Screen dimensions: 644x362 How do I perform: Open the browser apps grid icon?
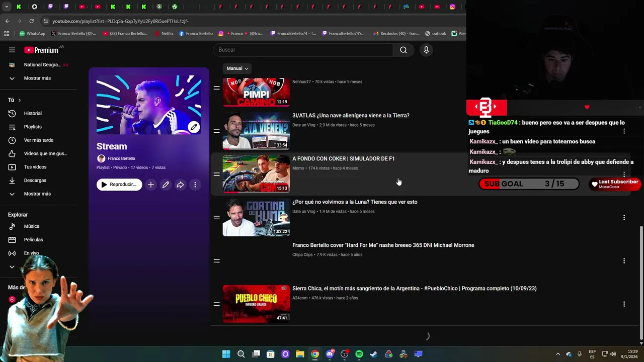click(7, 34)
